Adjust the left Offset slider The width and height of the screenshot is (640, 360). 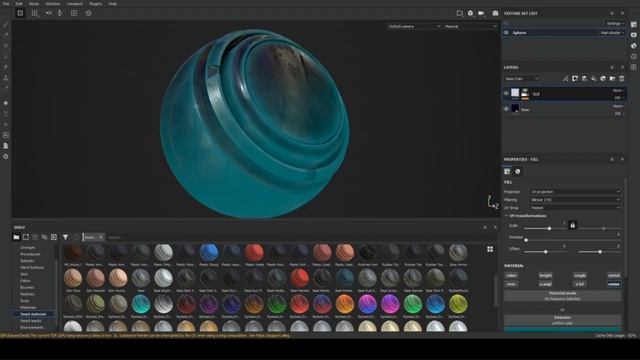[x=545, y=252]
